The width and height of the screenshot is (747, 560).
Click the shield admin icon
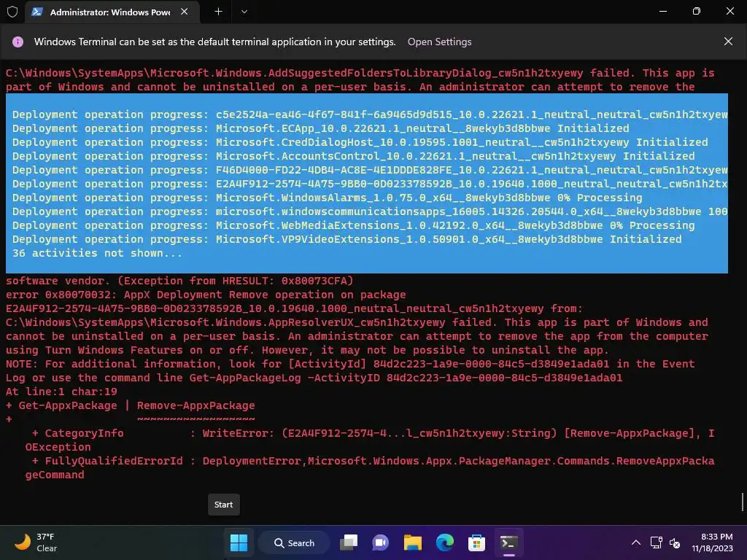pos(12,12)
